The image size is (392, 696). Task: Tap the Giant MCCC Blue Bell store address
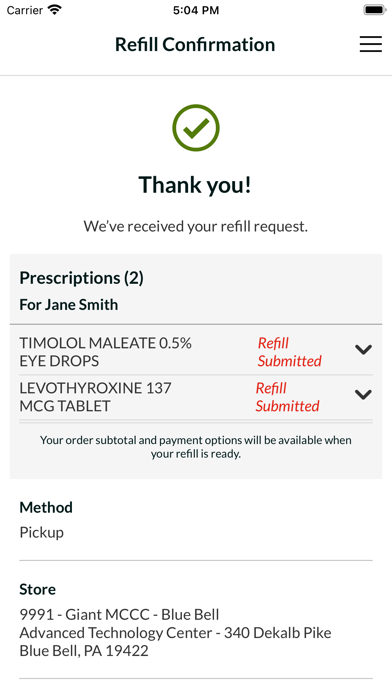pyautogui.click(x=175, y=633)
